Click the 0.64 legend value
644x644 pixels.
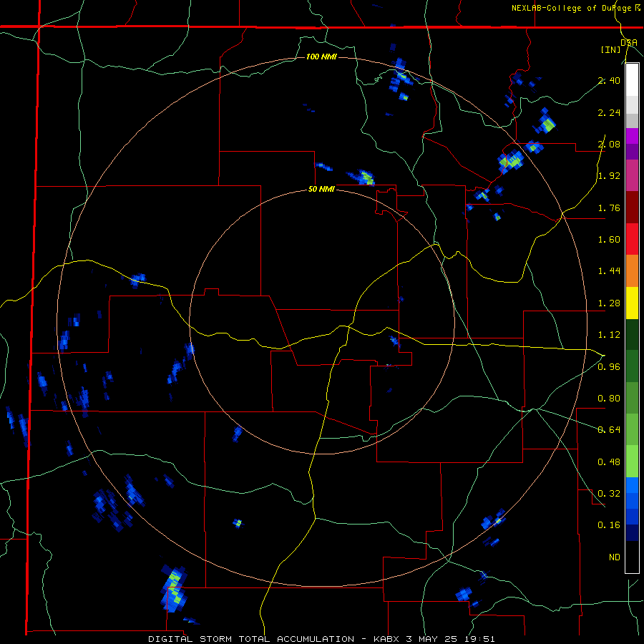click(609, 430)
